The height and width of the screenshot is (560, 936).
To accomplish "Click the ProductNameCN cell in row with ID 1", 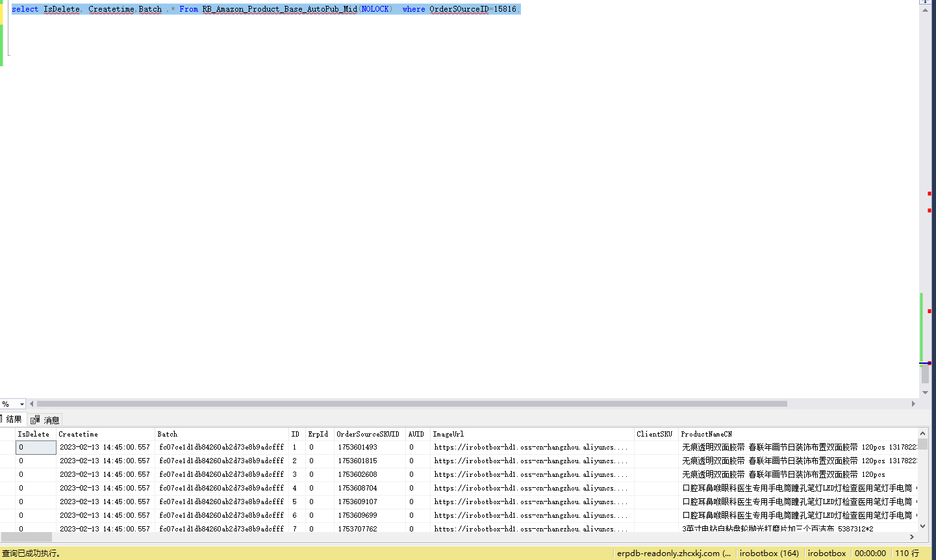I will point(798,448).
